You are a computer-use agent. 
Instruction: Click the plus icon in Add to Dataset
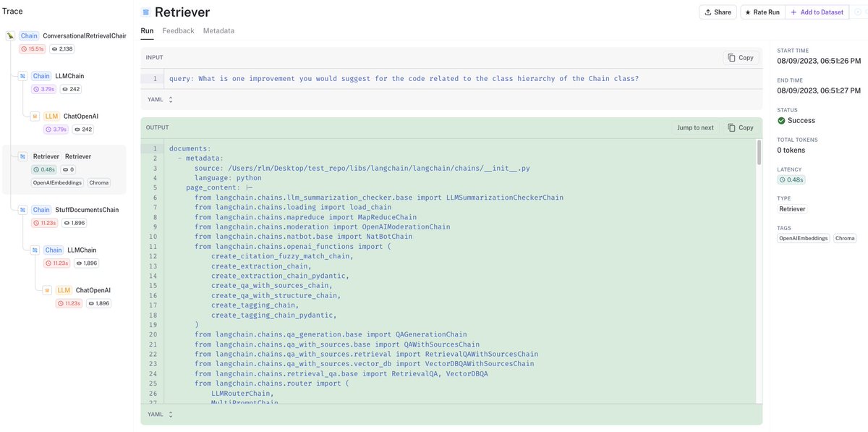793,12
